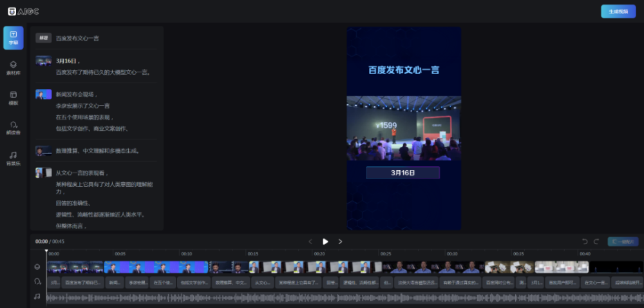Viewport: 644px width, 308px height.
Task: Select timeline caption chip 某种程度上它具有了...
Action: click(298, 282)
